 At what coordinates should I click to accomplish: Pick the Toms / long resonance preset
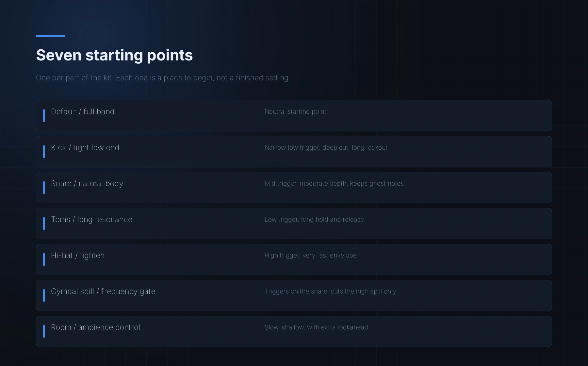(x=294, y=224)
